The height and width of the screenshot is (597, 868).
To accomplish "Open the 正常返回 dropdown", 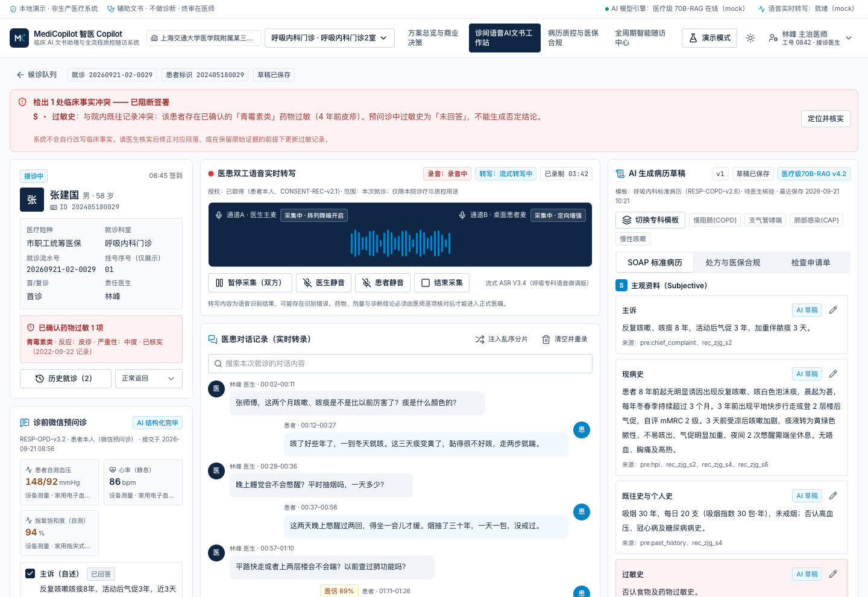I will (148, 379).
